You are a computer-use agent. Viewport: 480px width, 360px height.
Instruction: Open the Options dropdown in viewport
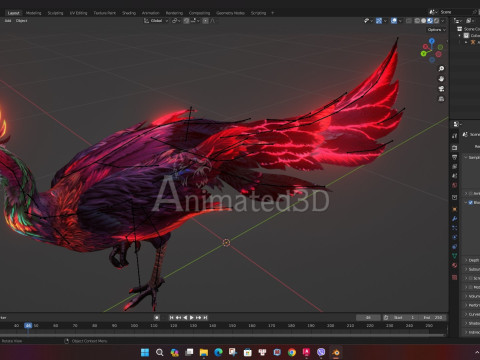tap(436, 30)
